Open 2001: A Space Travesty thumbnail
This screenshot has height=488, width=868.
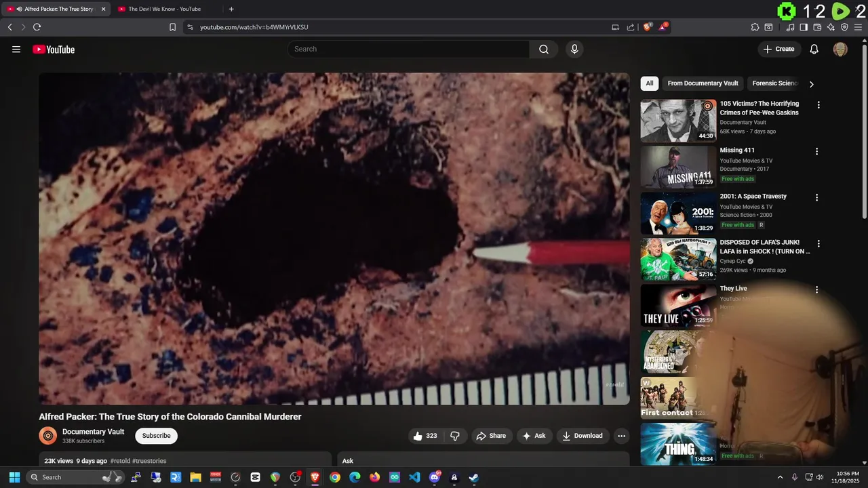coord(678,213)
